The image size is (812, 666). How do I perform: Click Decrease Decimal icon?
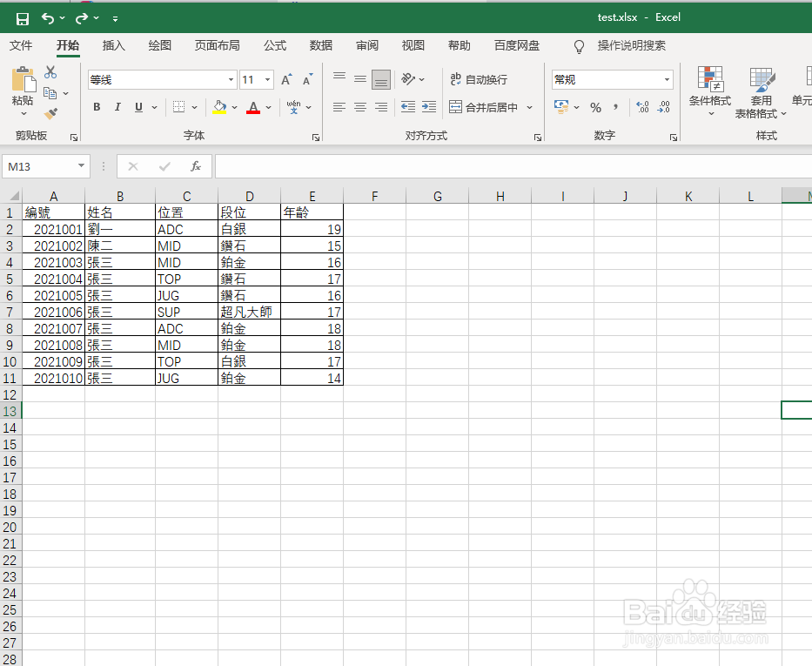[x=663, y=107]
